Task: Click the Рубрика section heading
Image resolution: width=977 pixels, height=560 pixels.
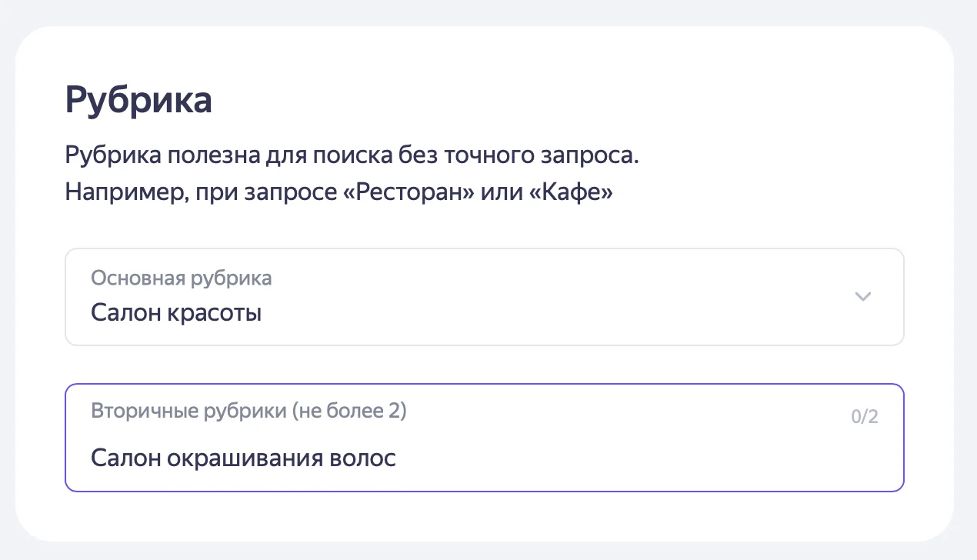Action: pos(138,101)
